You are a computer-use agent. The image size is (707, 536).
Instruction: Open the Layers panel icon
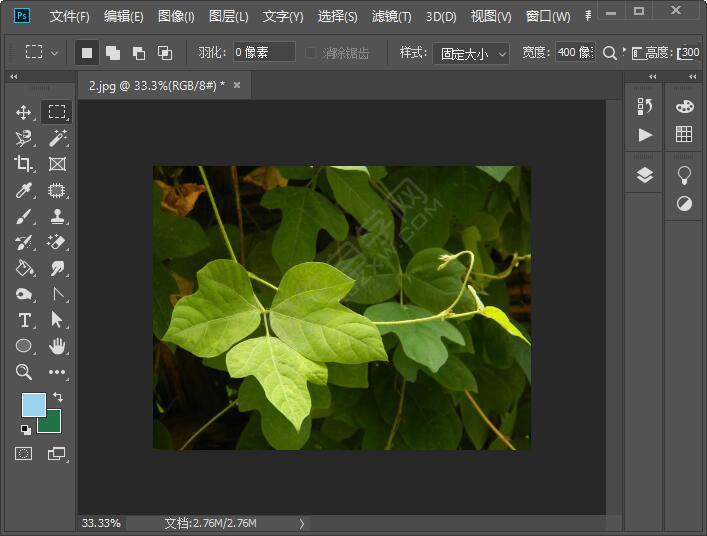[x=644, y=175]
